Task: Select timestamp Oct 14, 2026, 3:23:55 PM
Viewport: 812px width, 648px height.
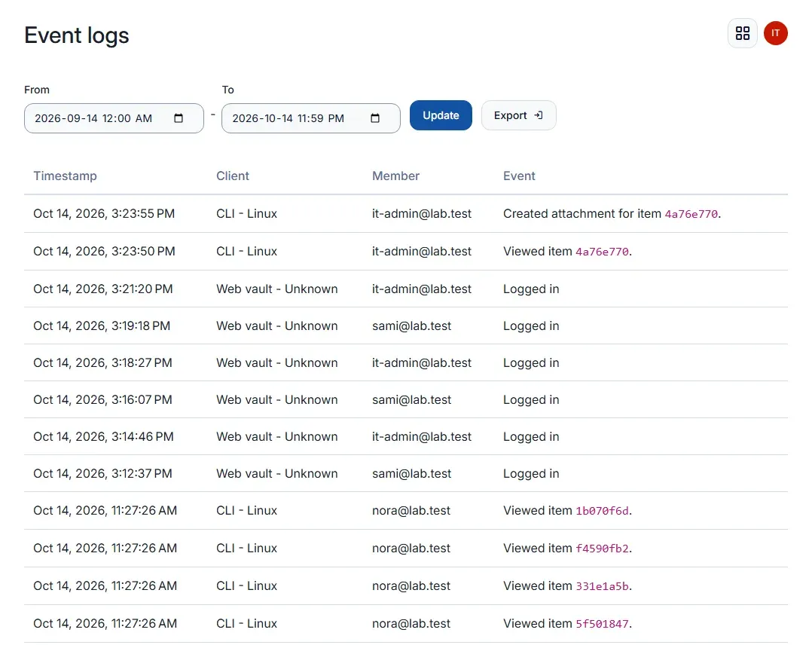Action: click(104, 213)
